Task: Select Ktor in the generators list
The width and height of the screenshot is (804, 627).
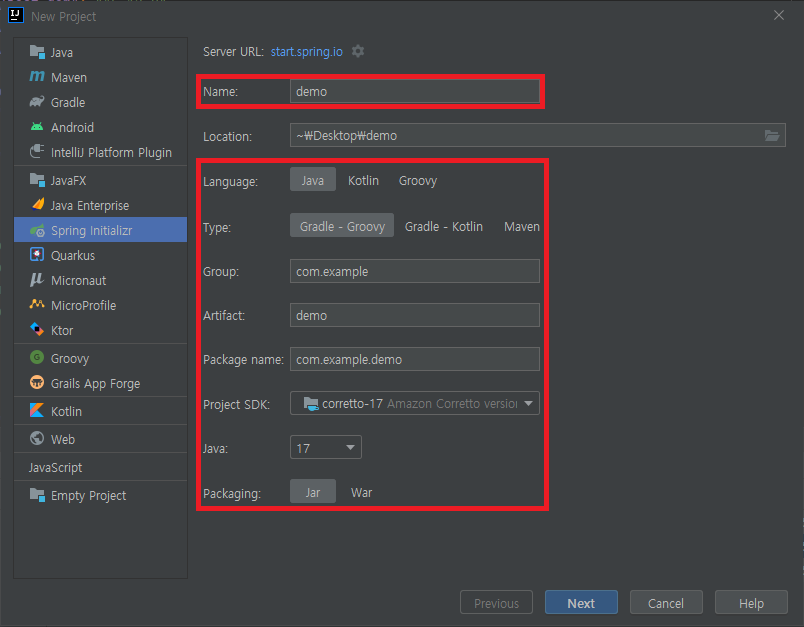Action: click(x=100, y=330)
